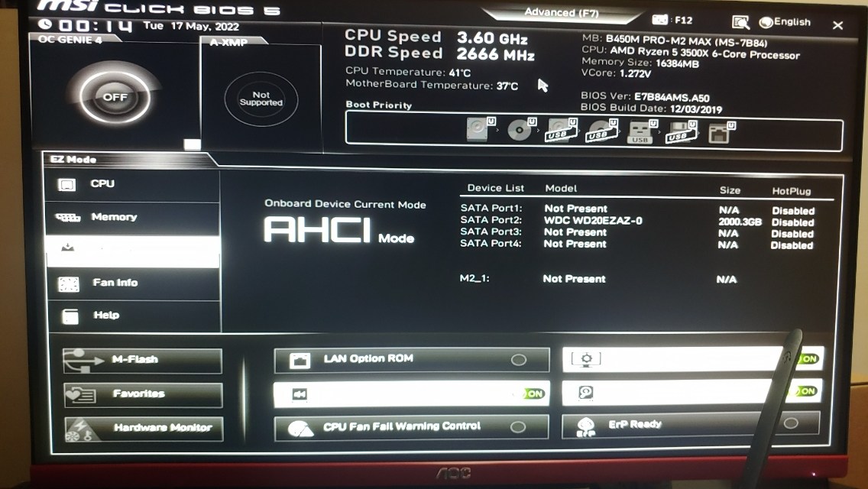Screen dimensions: 868x489
Task: Select Fan Info in sidebar
Action: pyautogui.click(x=115, y=283)
